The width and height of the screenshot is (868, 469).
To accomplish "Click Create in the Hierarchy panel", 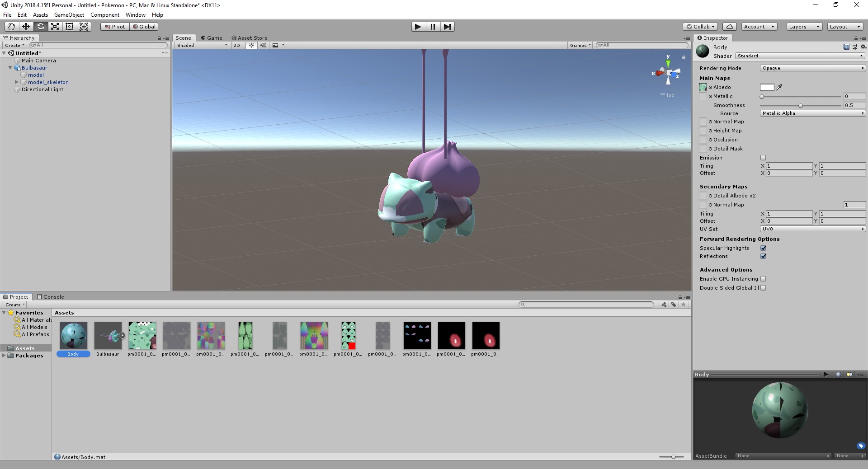I will click(x=14, y=45).
